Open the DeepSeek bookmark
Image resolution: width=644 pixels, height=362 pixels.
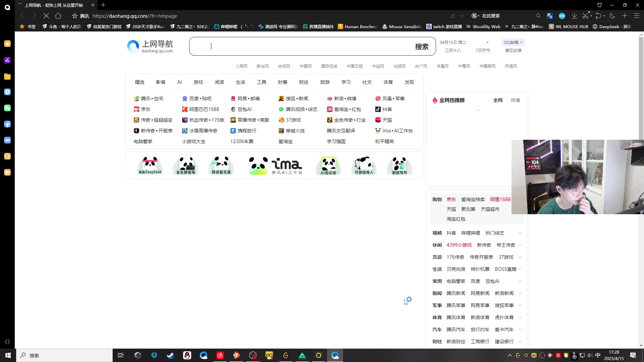coord(612,26)
